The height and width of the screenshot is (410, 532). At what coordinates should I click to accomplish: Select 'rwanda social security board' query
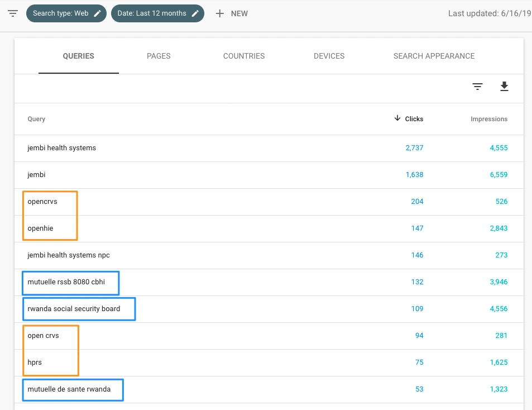click(74, 309)
